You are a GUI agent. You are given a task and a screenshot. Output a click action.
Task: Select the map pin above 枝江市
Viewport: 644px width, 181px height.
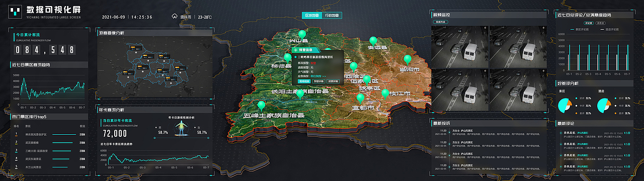pos(385,94)
